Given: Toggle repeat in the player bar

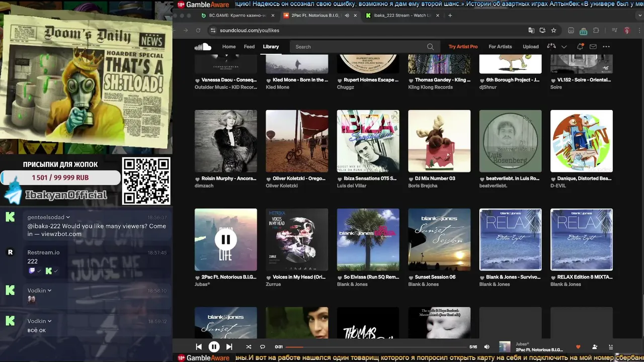Looking at the screenshot, I should tap(262, 347).
